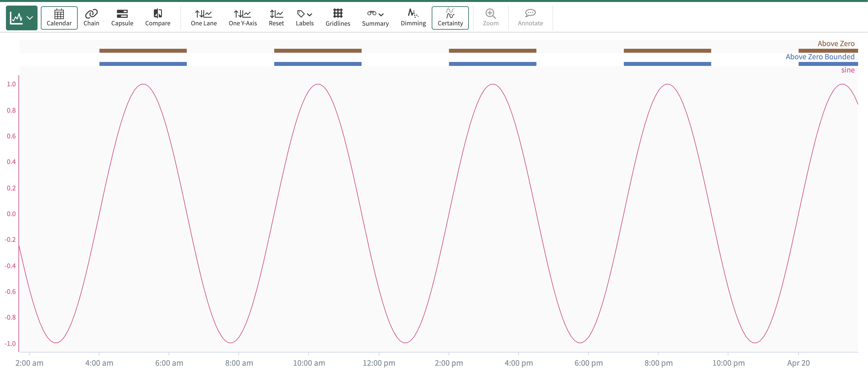
Task: Open the Summary dropdown
Action: click(x=375, y=18)
